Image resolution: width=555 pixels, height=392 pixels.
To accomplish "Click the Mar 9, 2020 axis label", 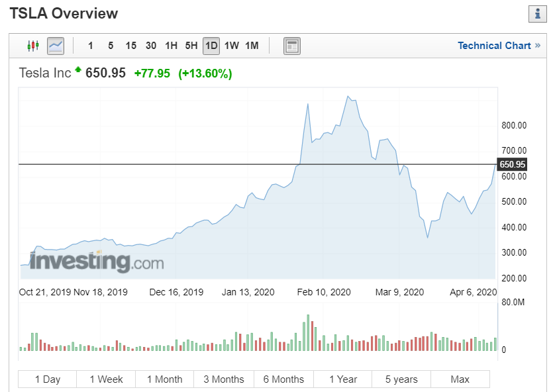I will pos(399,292).
